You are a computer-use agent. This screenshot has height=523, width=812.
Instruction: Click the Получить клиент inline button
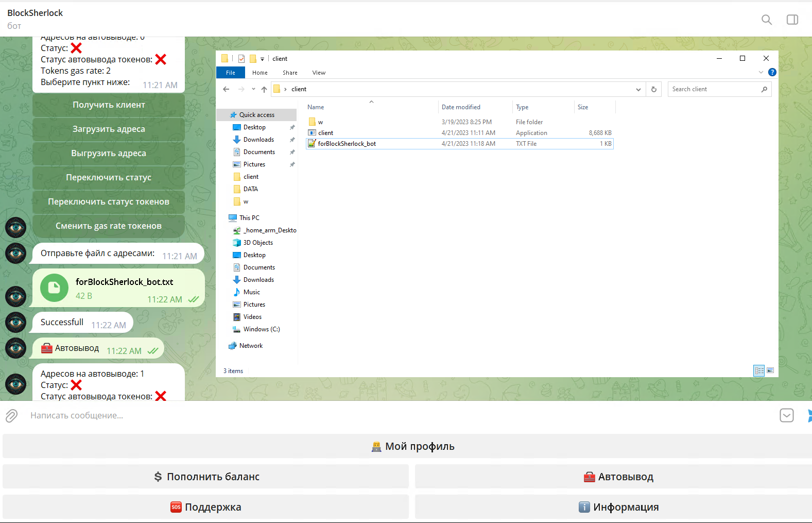109,105
